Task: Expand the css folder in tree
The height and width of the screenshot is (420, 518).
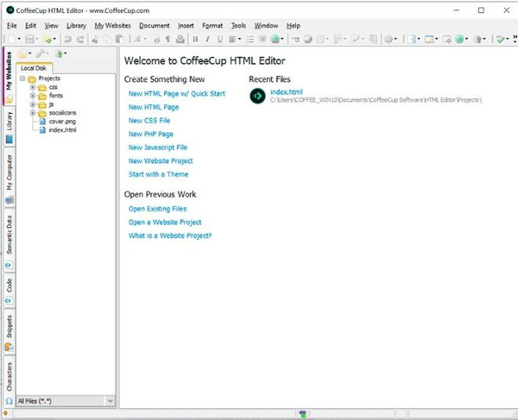Action: 33,87
